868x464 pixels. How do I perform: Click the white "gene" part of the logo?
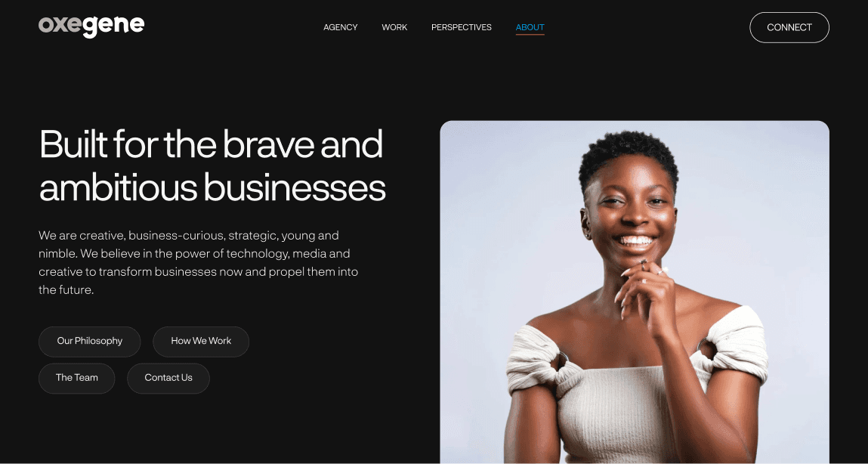pyautogui.click(x=113, y=26)
